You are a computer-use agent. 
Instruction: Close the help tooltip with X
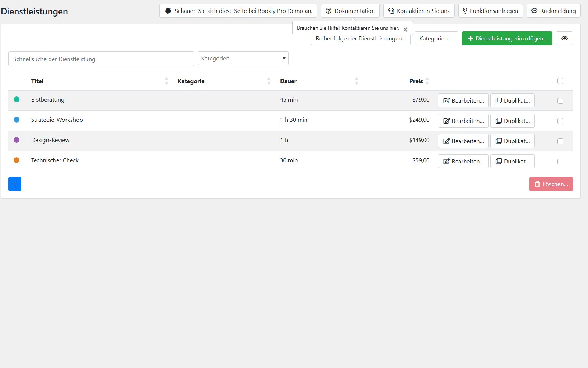(405, 29)
